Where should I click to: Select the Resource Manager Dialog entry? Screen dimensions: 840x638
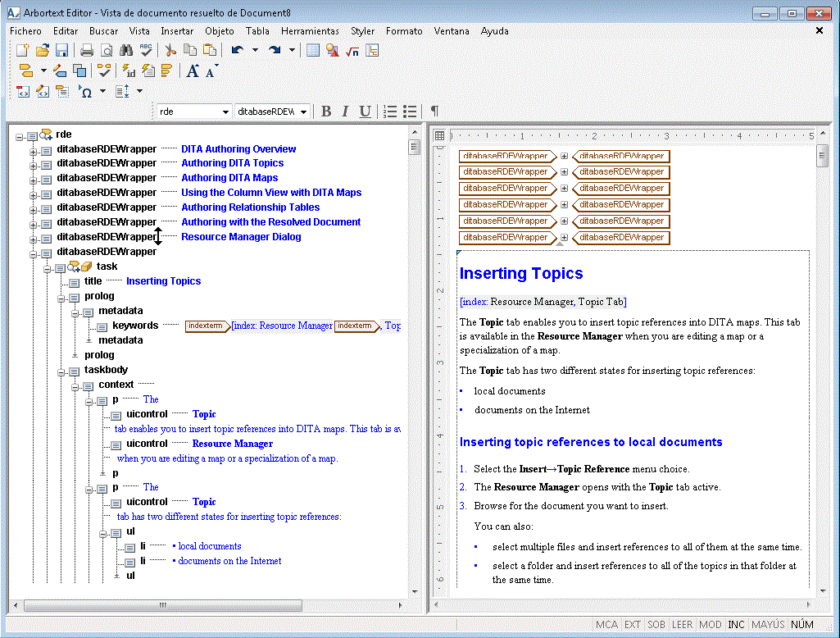click(x=241, y=237)
